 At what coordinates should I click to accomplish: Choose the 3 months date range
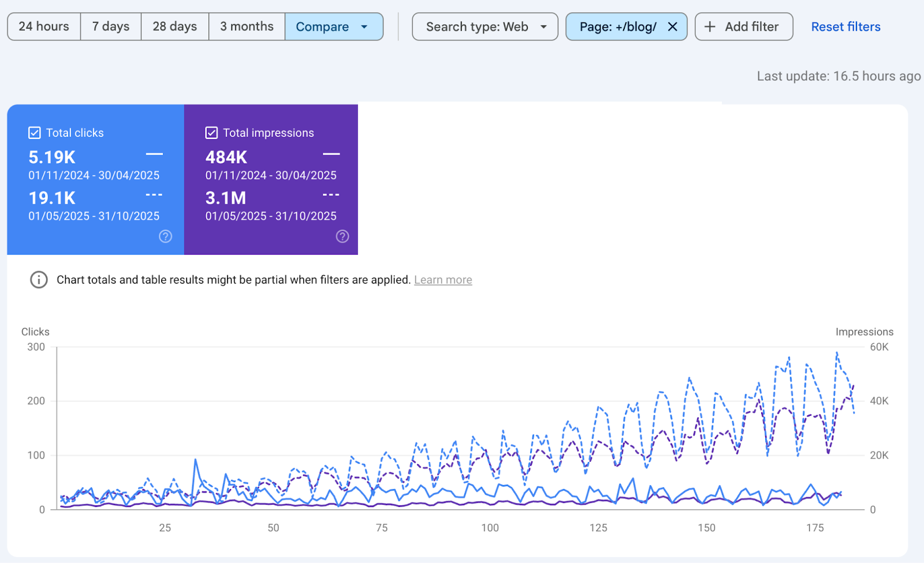pyautogui.click(x=247, y=27)
